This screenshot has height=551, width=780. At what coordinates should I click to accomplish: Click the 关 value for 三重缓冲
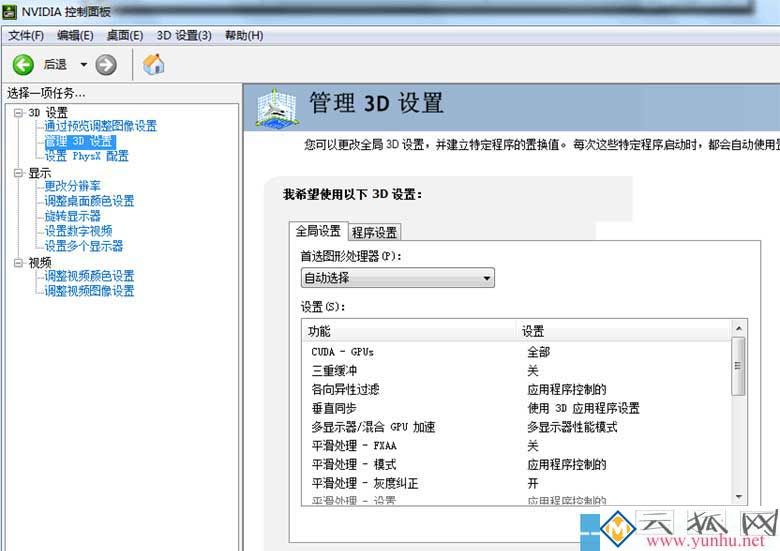tap(533, 371)
